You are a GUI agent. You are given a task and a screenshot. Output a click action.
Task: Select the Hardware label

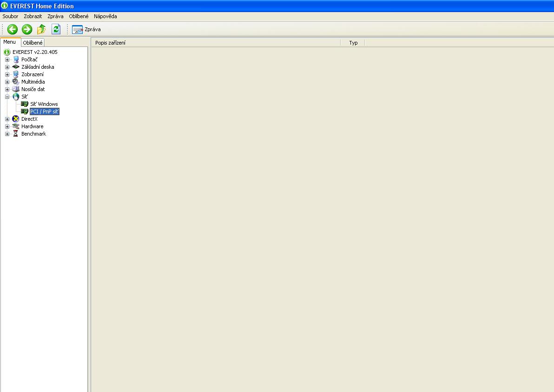[x=32, y=126]
